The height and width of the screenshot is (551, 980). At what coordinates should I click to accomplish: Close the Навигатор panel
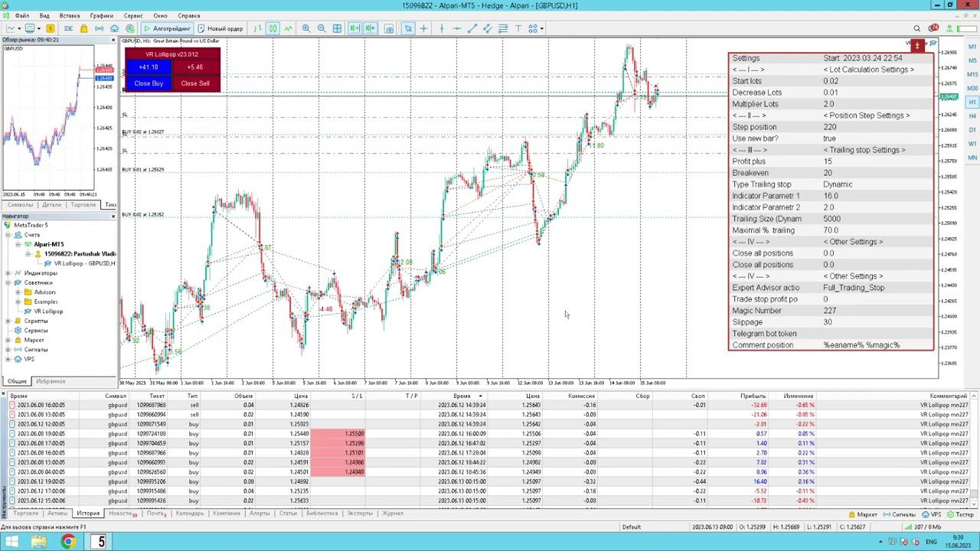(x=113, y=217)
